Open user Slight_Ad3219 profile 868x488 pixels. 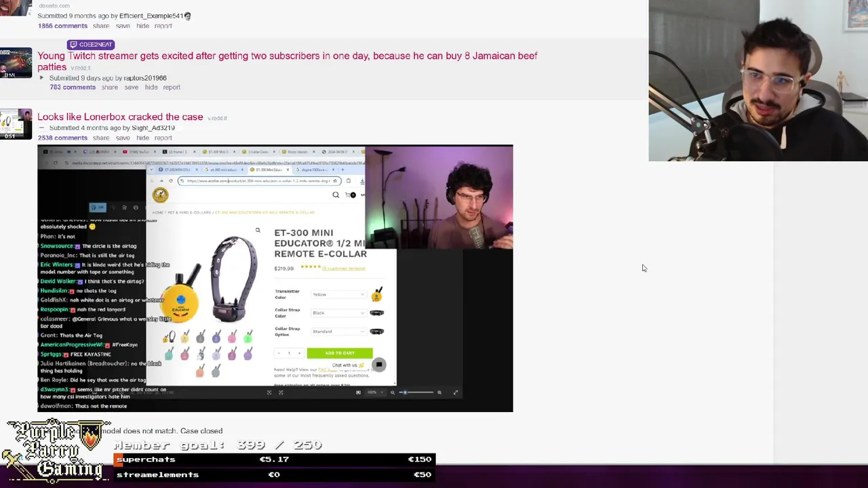tap(153, 127)
